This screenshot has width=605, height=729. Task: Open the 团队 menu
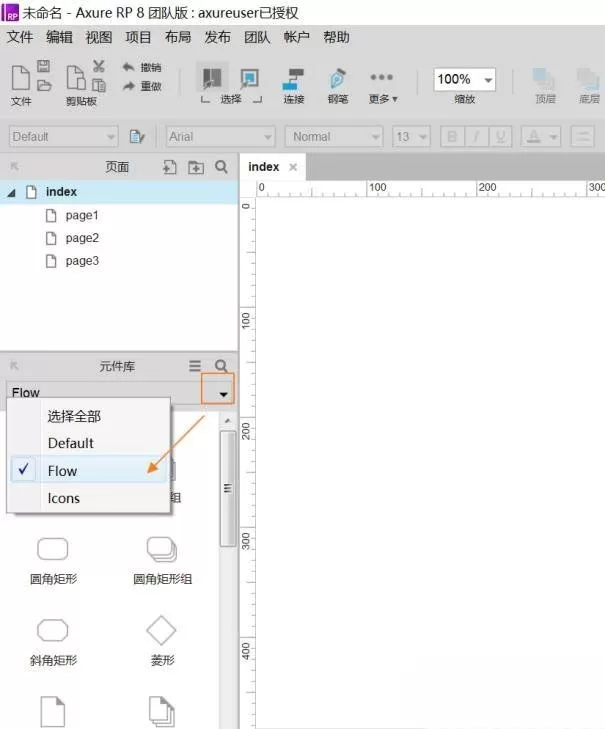coord(257,37)
